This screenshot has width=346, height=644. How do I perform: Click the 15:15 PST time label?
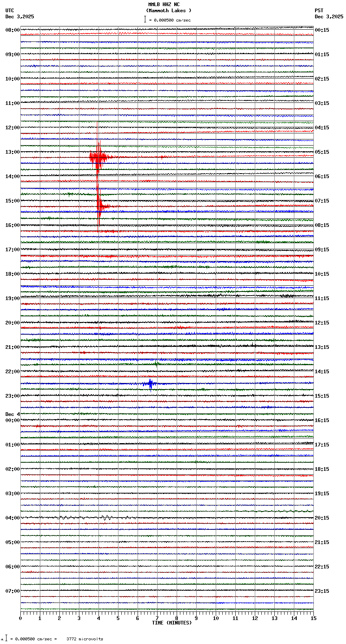tap(322, 396)
